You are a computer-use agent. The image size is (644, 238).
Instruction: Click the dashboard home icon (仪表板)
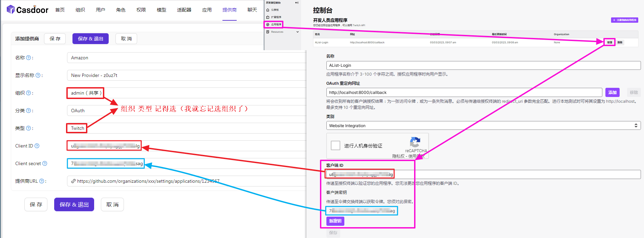268,10
